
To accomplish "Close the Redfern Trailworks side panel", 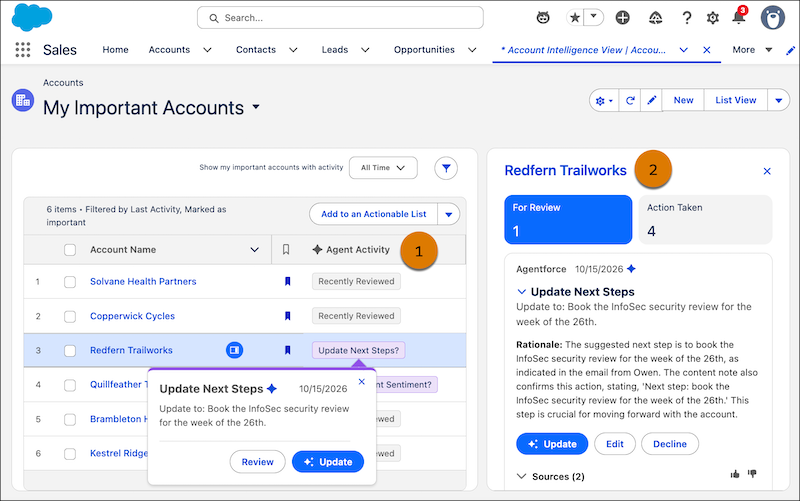I will 767,171.
